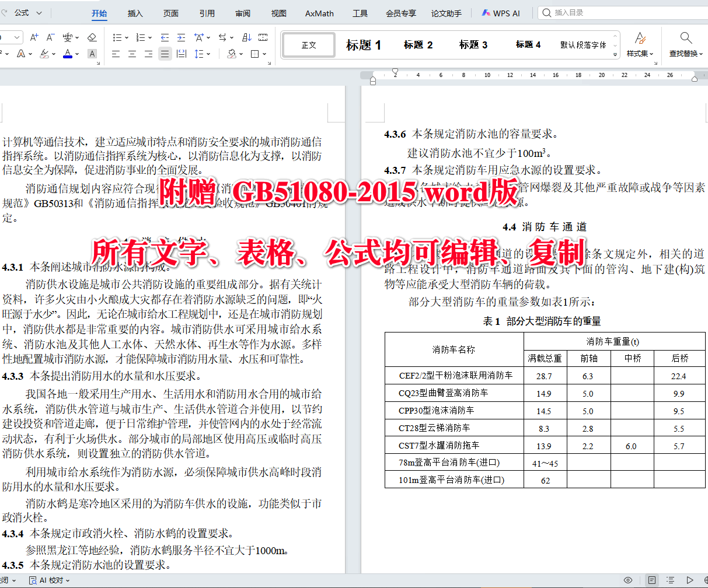708x588 pixels.
Task: Apply the 标题 2 style
Action: point(418,44)
